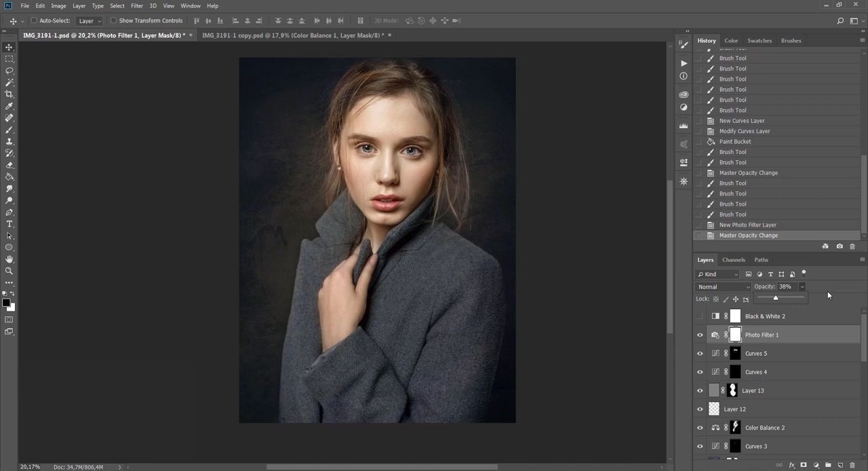This screenshot has height=471, width=868.
Task: Open the Image menu
Action: pyautogui.click(x=58, y=5)
